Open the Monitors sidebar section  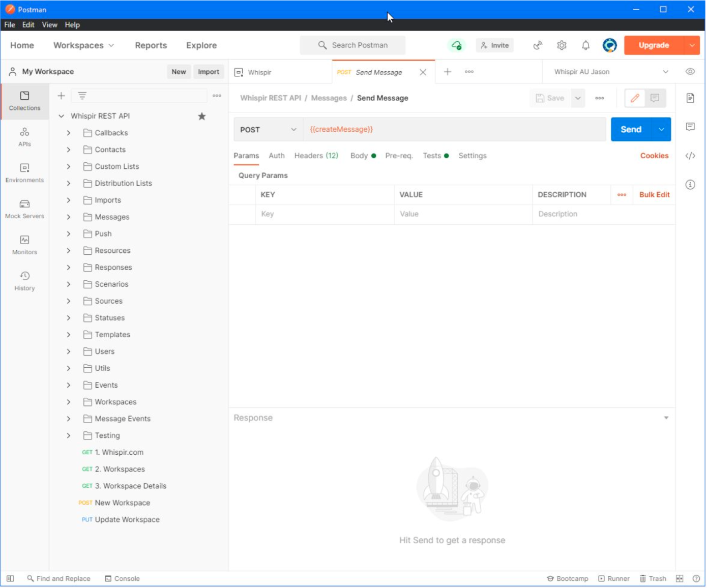tap(24, 245)
